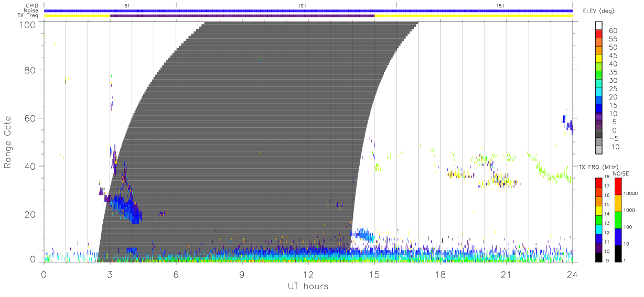
Task: Click the '3' tick on UT hours axis
Action: pyautogui.click(x=110, y=274)
